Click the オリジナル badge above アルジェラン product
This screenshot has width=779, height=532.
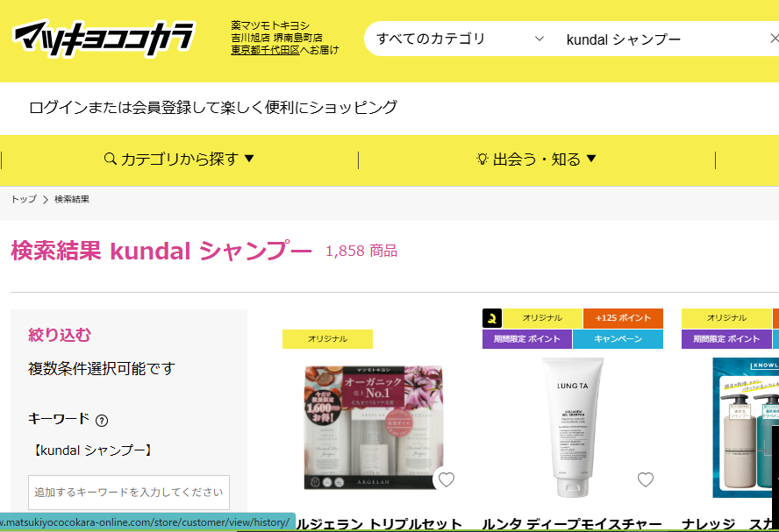click(327, 339)
